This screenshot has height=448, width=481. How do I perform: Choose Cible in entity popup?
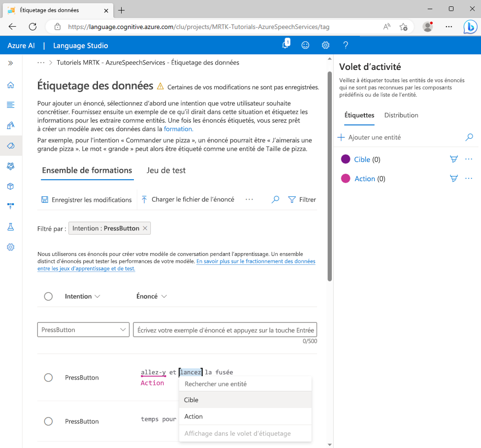click(x=245, y=400)
